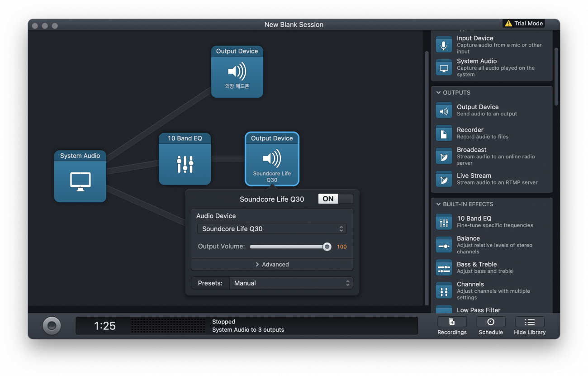Open the Recordings panel

452,326
